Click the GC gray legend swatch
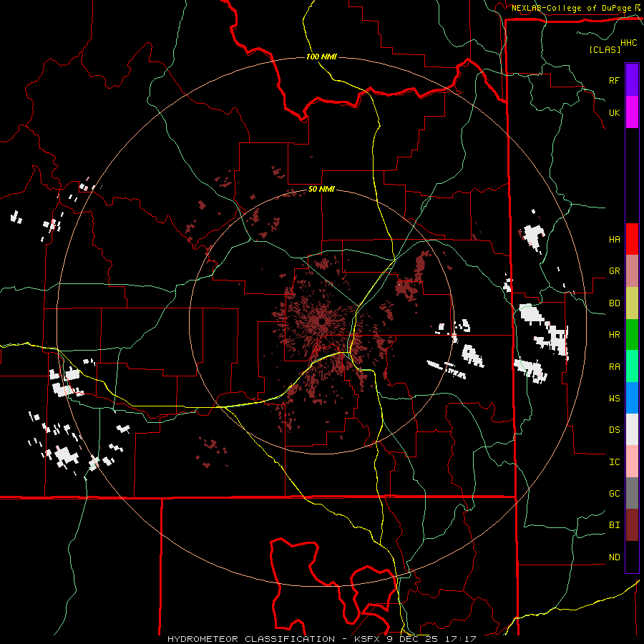This screenshot has height=644, width=644. (632, 493)
